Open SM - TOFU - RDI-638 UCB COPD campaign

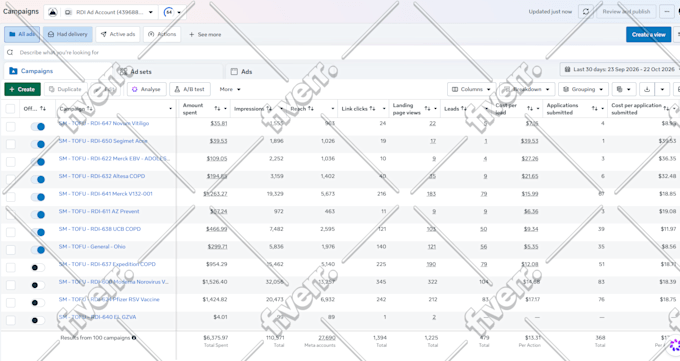coord(100,229)
